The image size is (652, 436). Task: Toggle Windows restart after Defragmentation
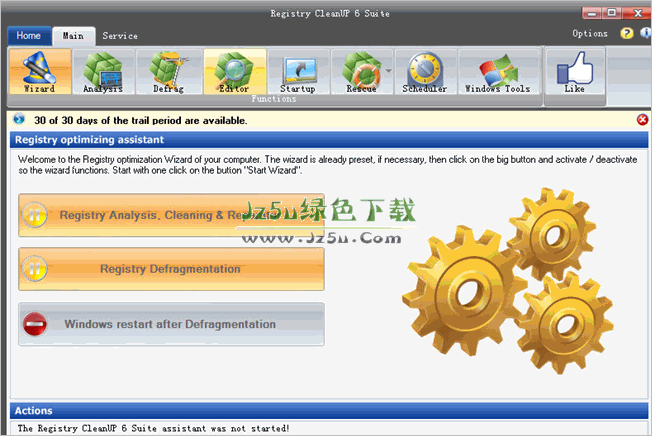click(x=171, y=324)
